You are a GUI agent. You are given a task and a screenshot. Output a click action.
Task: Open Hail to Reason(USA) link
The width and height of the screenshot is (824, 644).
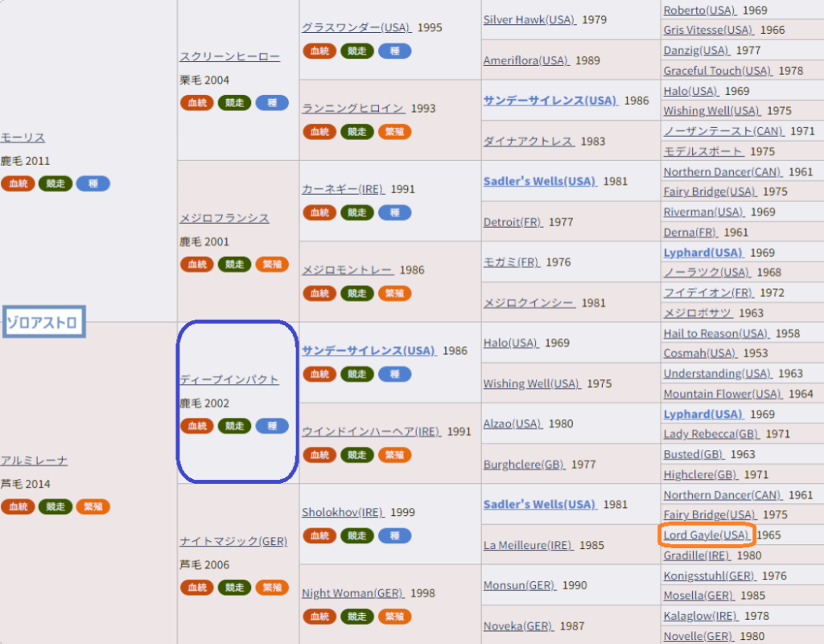coord(716,333)
